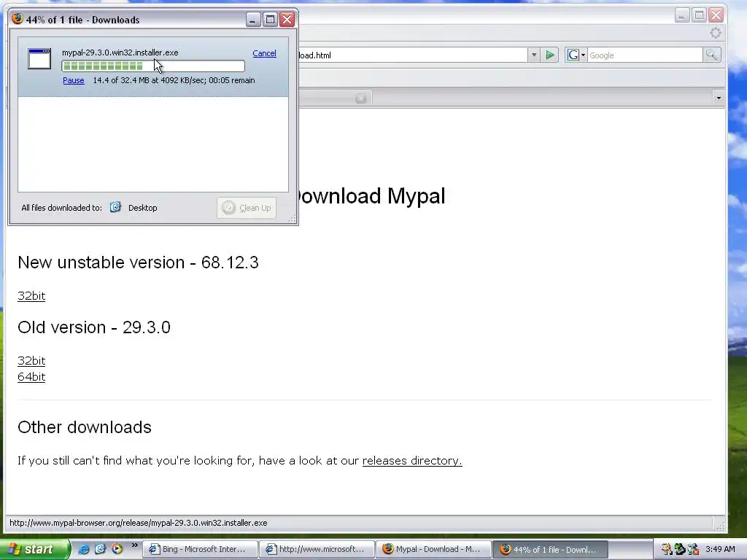The height and width of the screenshot is (560, 747).
Task: Click into the Google search field
Action: tap(645, 55)
